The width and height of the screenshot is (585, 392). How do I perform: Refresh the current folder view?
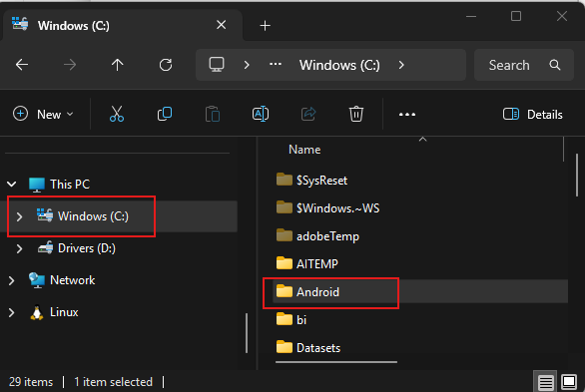(166, 65)
